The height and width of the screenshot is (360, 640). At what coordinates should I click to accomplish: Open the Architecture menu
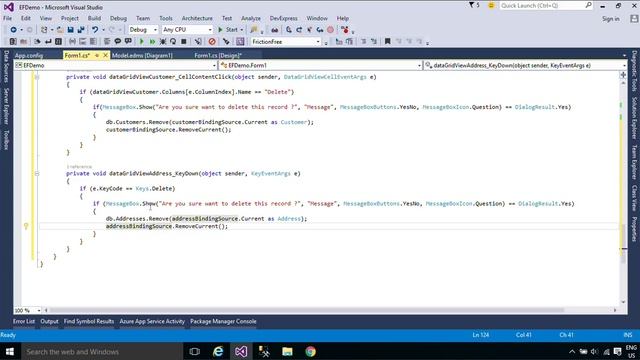[x=197, y=18]
